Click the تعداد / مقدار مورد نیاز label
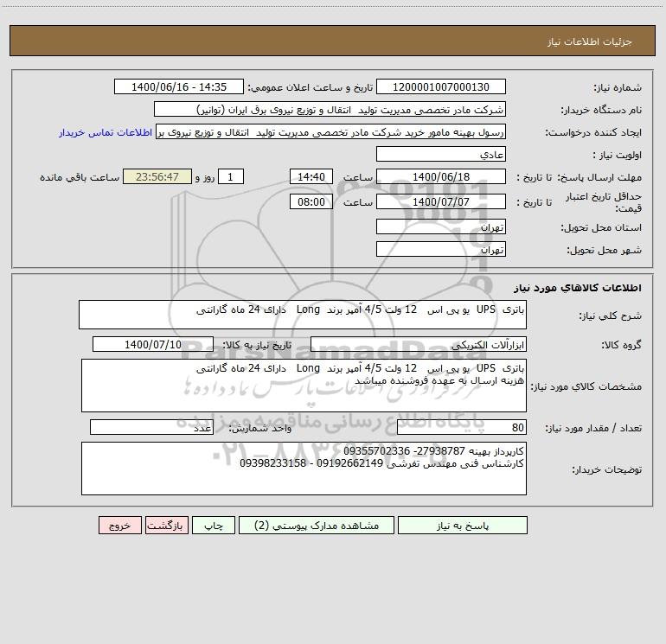 pos(593,429)
